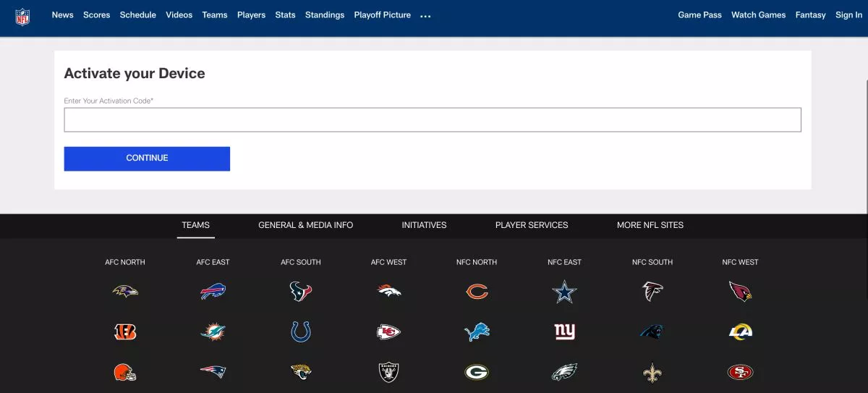Open the Playoff Picture page
The image size is (868, 393).
[x=383, y=15]
